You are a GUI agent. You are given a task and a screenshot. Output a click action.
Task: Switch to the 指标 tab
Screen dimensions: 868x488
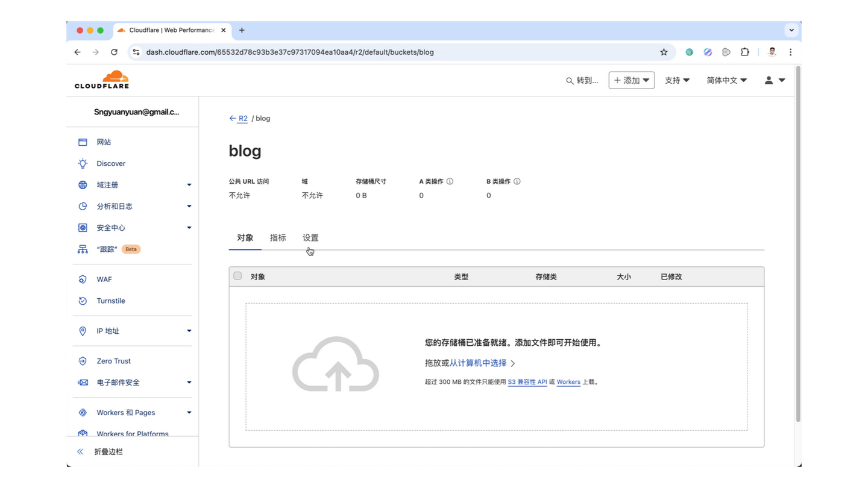click(278, 237)
